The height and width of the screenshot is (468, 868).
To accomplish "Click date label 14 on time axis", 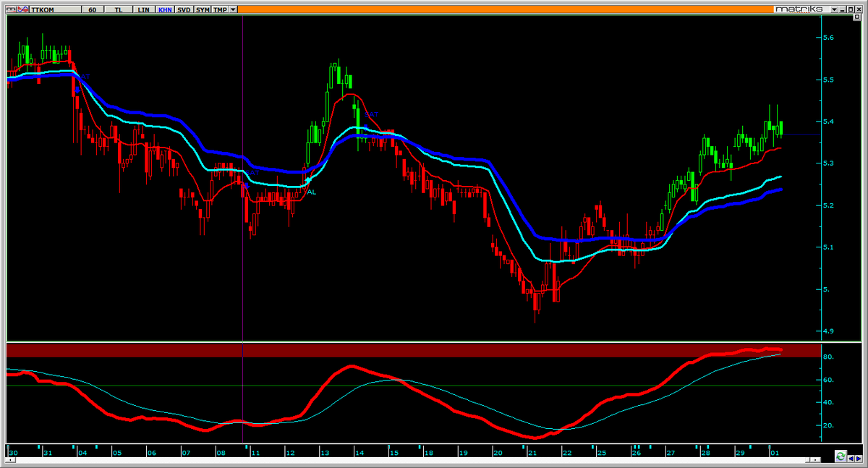I will (359, 453).
